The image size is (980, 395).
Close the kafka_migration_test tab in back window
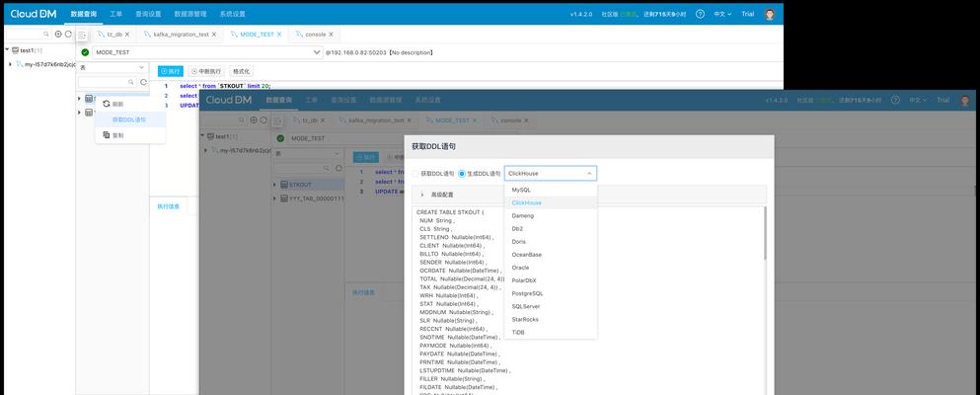click(x=214, y=35)
